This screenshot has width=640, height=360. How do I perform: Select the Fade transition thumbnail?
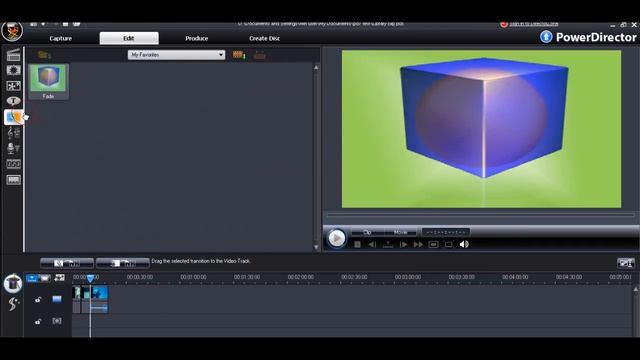pyautogui.click(x=48, y=82)
